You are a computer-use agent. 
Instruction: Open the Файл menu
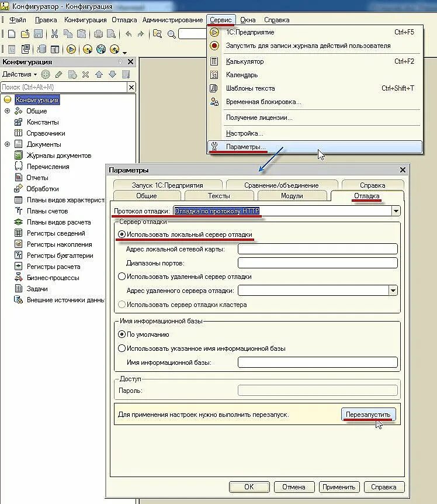[x=18, y=20]
